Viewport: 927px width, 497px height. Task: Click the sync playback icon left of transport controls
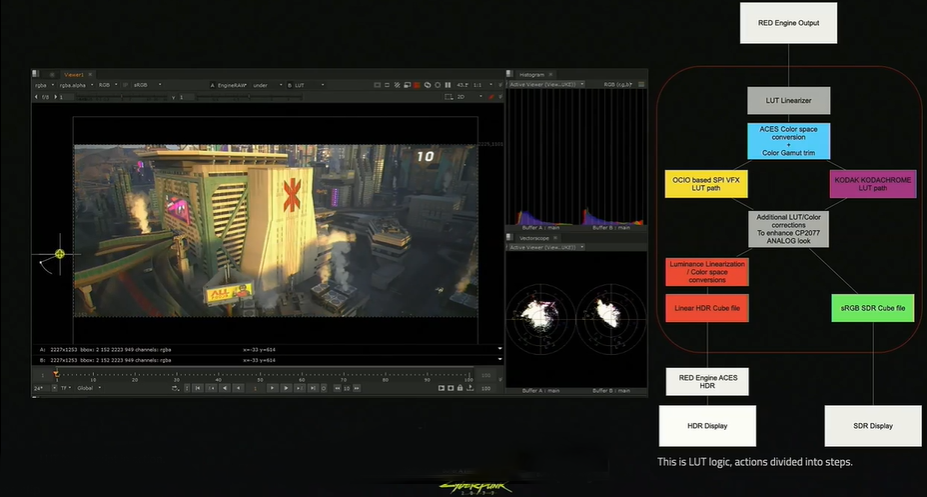(x=175, y=388)
